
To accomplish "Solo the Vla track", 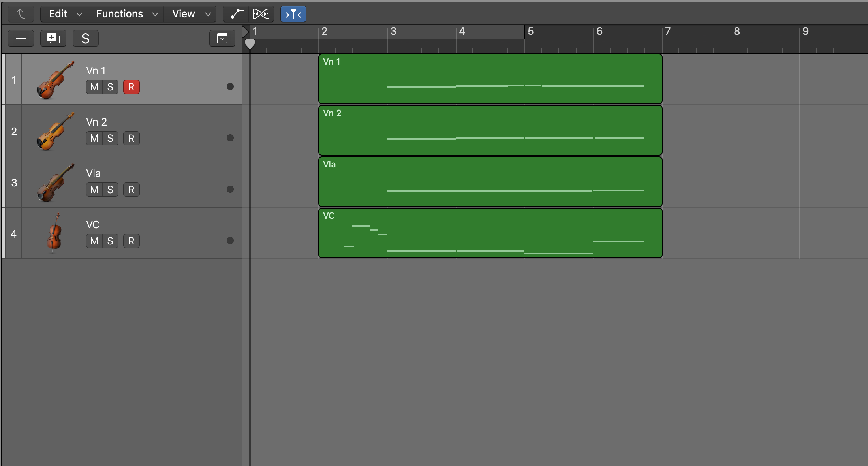I will 110,190.
